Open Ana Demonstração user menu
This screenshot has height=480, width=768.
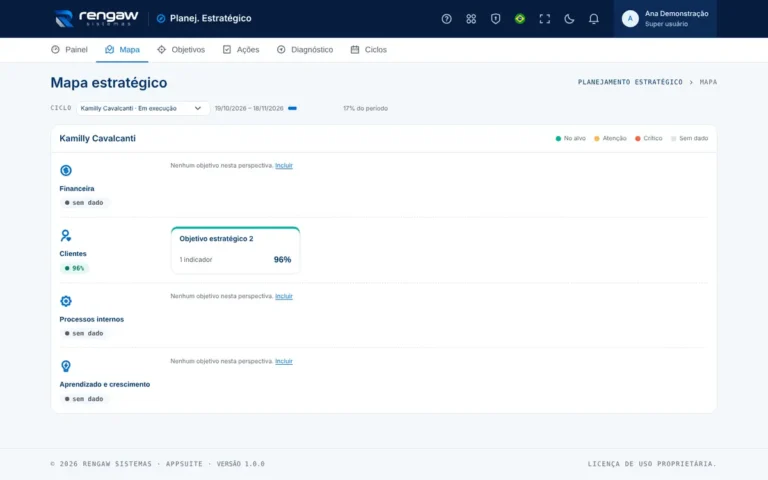(x=665, y=19)
